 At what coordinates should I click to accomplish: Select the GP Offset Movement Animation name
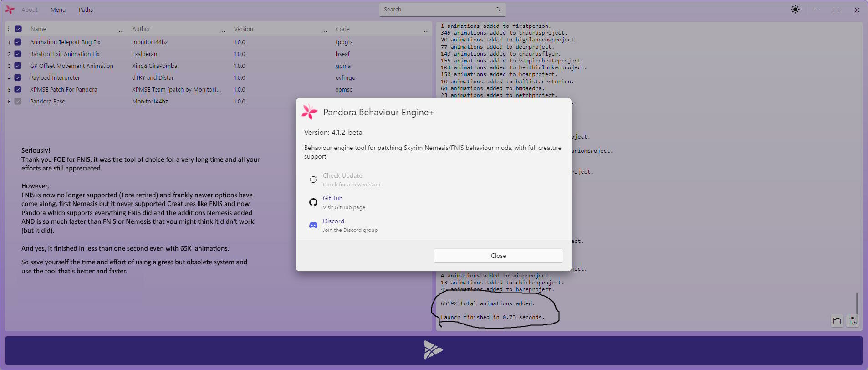click(x=71, y=66)
